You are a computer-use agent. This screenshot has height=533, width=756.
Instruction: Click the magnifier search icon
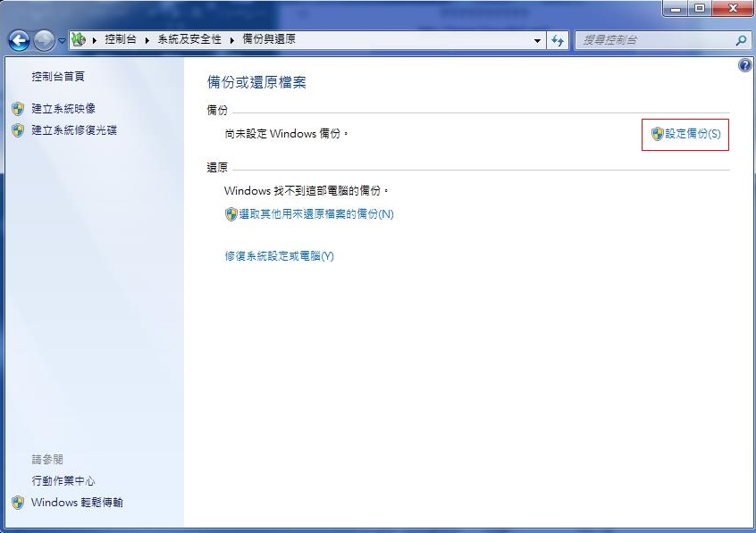[741, 40]
